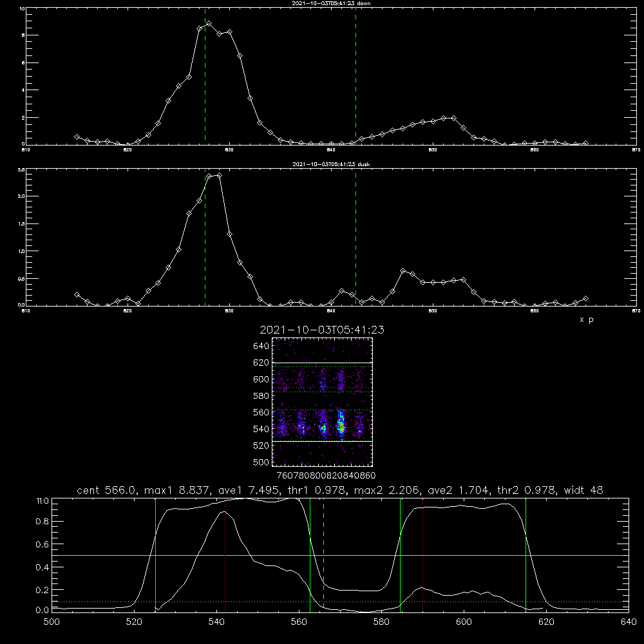Screen dimensions: 644x644
Task: Click the '0.8' y-axis label of profile plot
Action: point(43,522)
